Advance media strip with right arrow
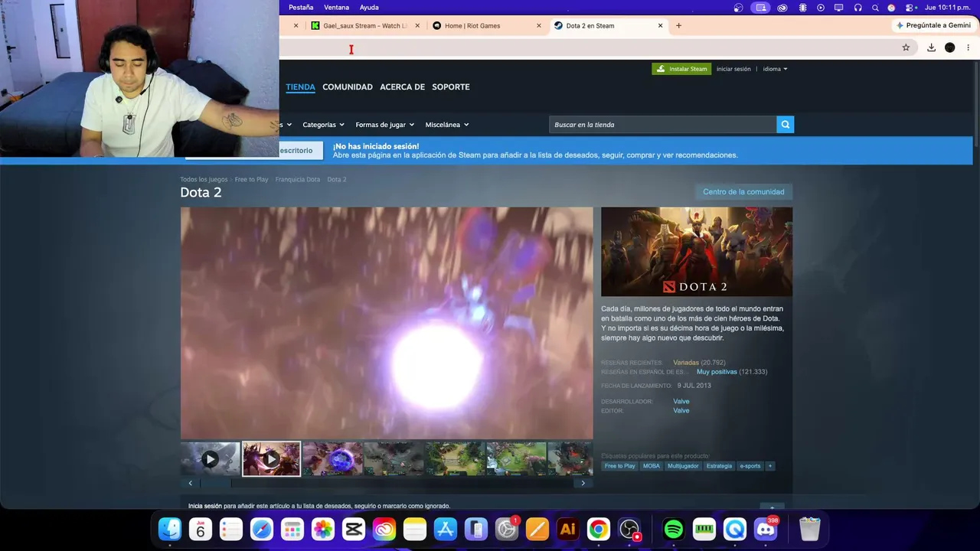Image resolution: width=980 pixels, height=551 pixels. tap(583, 483)
